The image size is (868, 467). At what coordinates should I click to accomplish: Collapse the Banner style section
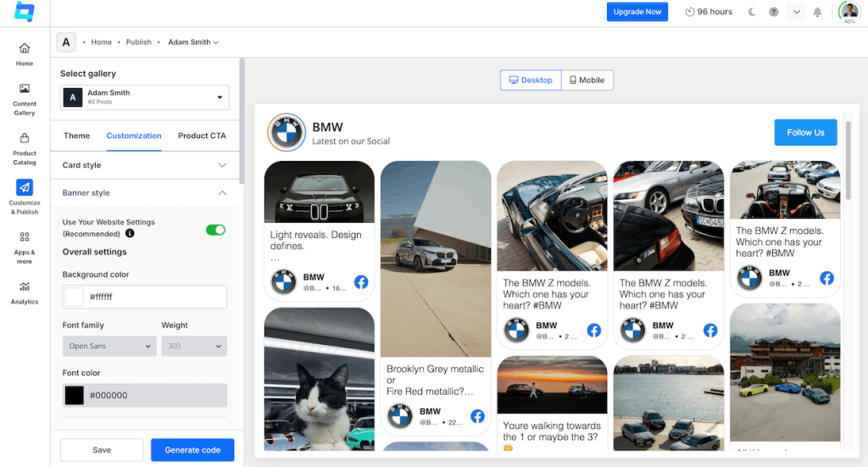tap(144, 192)
